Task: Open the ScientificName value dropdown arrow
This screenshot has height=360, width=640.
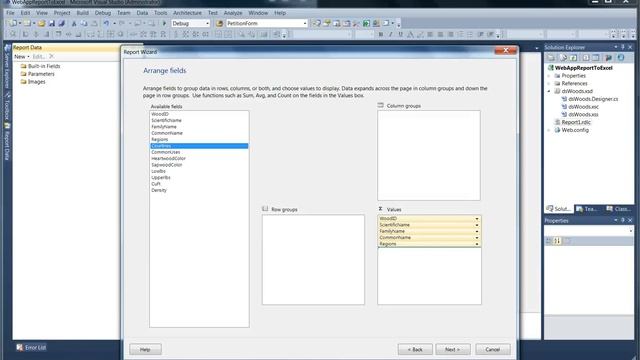Action: tap(477, 225)
